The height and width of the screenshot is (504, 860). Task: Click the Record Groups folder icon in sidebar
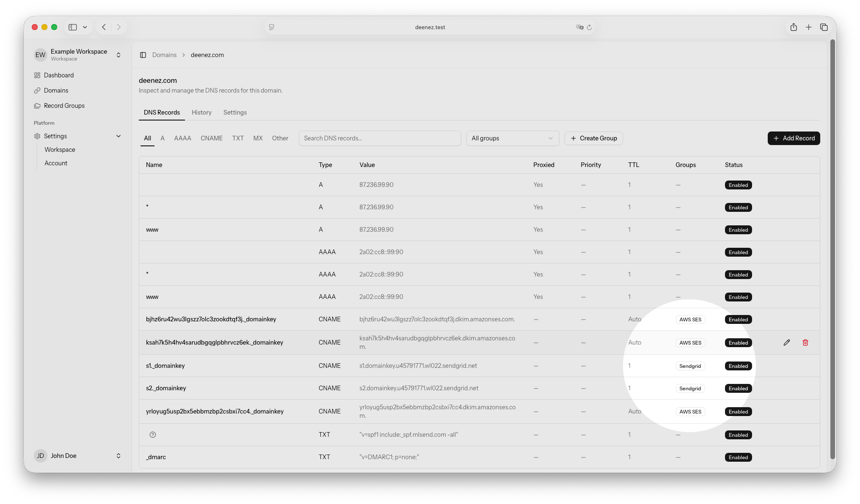[x=37, y=106]
